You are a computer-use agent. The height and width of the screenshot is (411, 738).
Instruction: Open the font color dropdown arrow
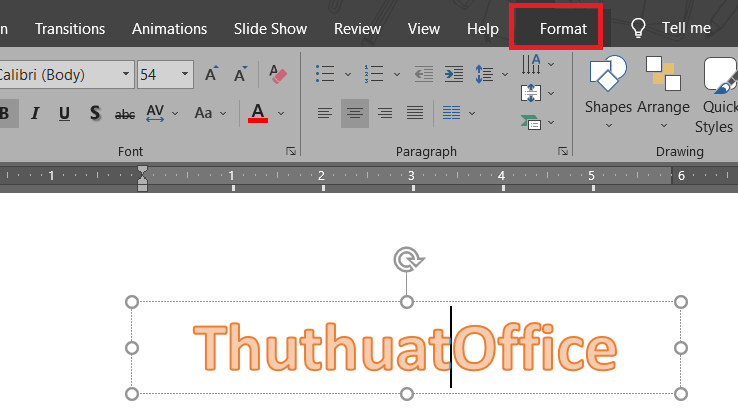click(281, 113)
